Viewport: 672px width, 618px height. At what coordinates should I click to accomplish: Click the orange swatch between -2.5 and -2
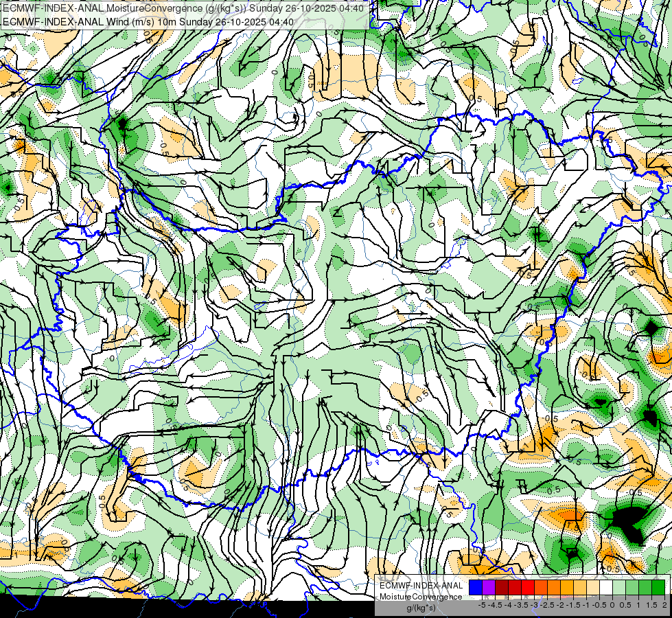(x=554, y=588)
